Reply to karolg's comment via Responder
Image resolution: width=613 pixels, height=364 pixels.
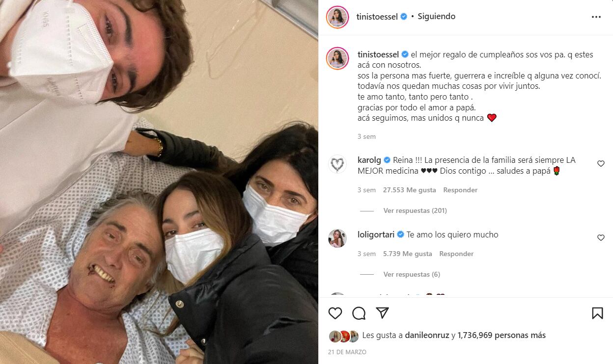pyautogui.click(x=460, y=190)
